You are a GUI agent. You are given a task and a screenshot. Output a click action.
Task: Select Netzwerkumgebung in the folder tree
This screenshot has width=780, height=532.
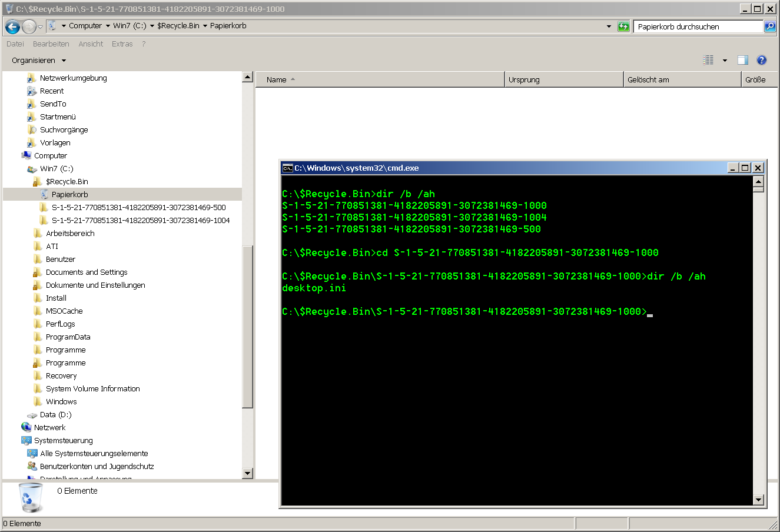(73, 78)
